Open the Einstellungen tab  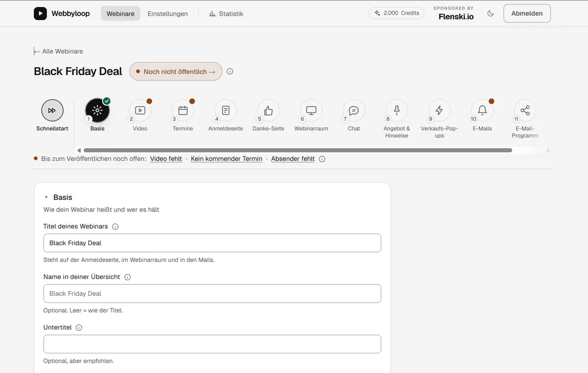(x=168, y=14)
